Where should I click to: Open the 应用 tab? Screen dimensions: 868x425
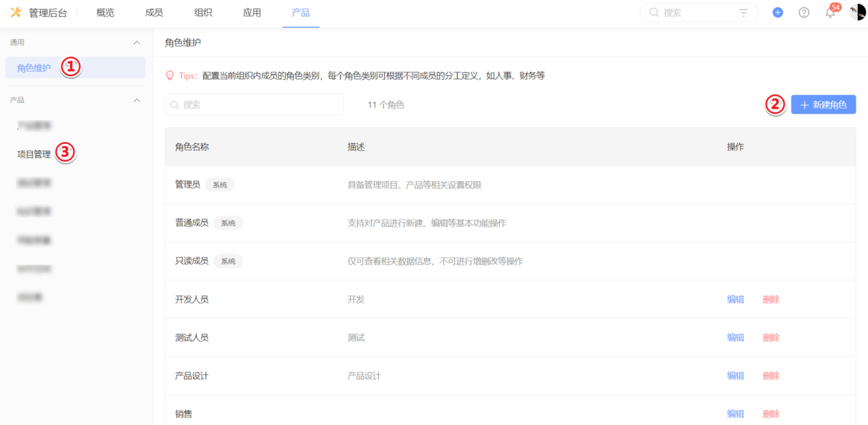click(x=252, y=12)
